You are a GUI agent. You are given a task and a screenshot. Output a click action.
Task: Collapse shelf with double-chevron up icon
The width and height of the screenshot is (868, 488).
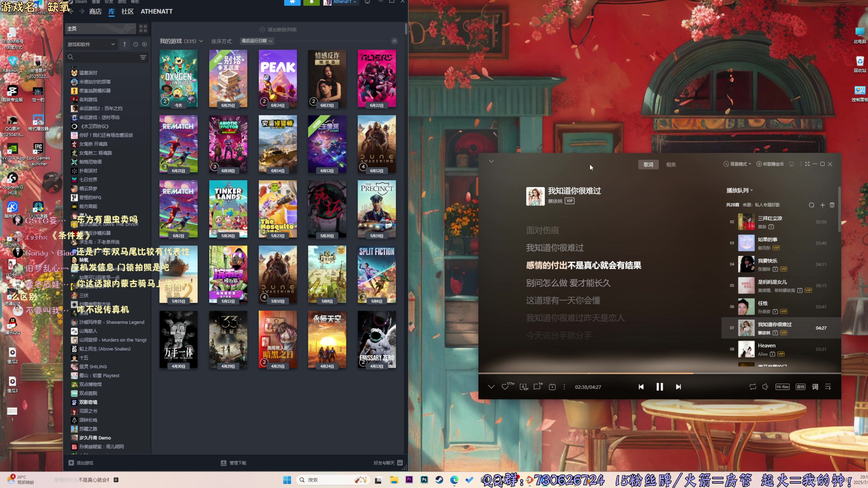click(x=394, y=41)
